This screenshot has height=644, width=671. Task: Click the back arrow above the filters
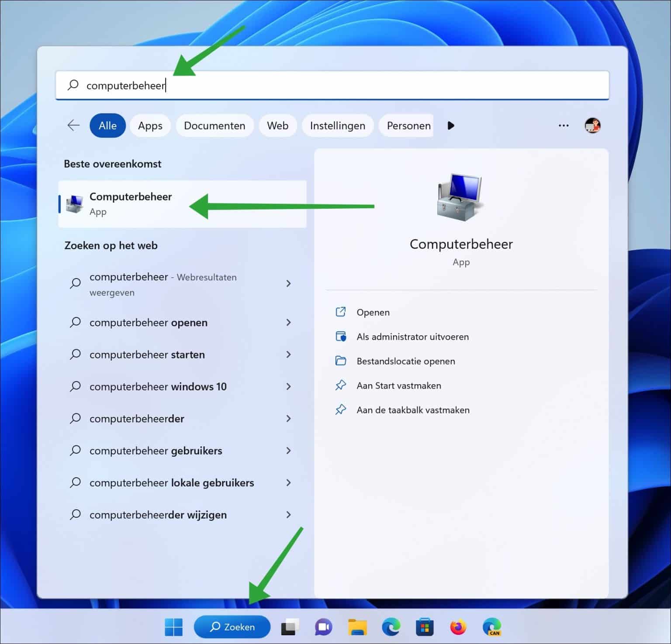click(73, 126)
